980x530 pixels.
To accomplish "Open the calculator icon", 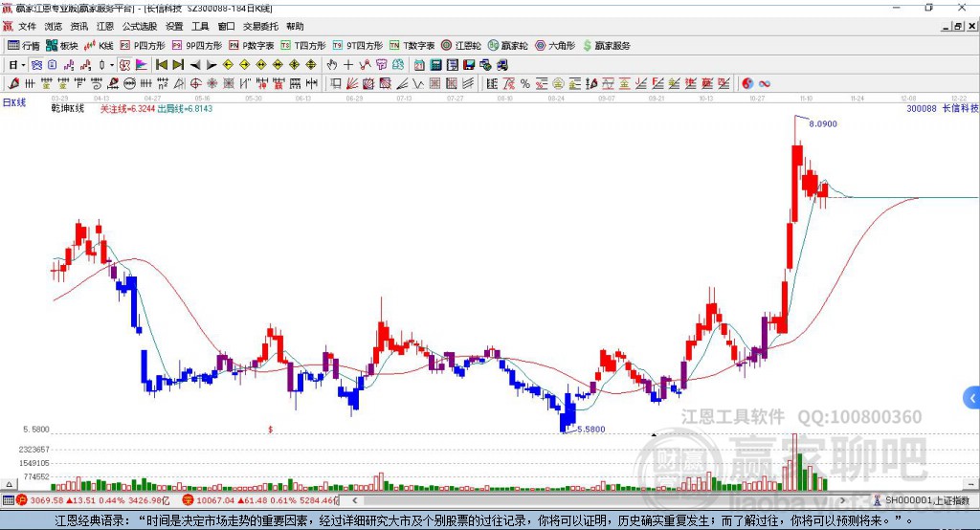I will click(435, 64).
